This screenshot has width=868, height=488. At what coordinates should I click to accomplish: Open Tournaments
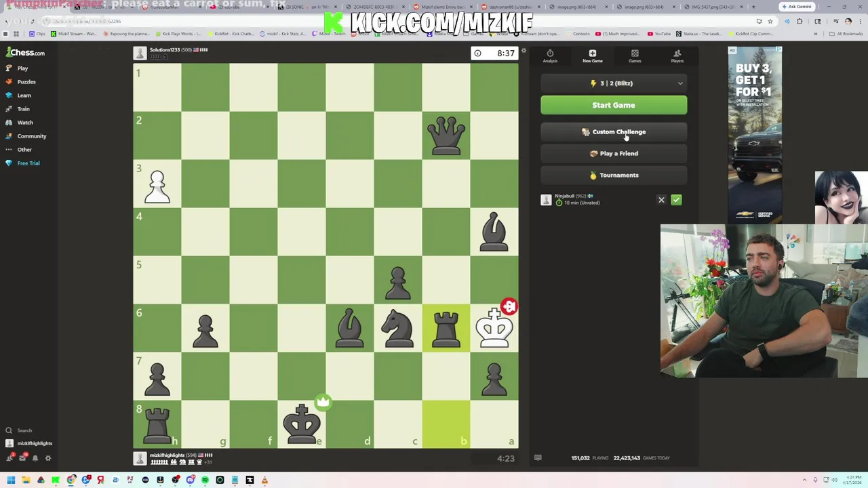614,176
